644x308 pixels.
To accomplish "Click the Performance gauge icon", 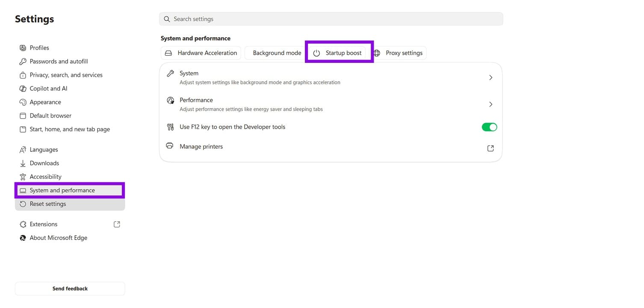I will pos(170,101).
